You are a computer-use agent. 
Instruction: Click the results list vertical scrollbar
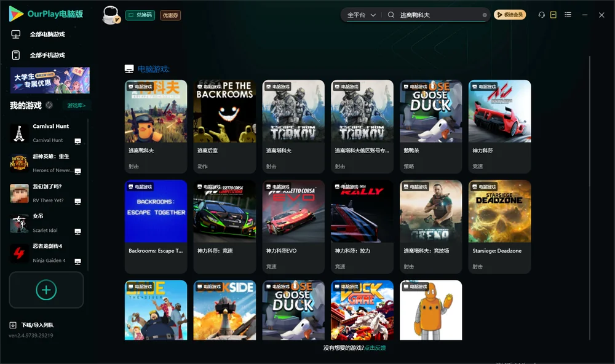click(590, 198)
